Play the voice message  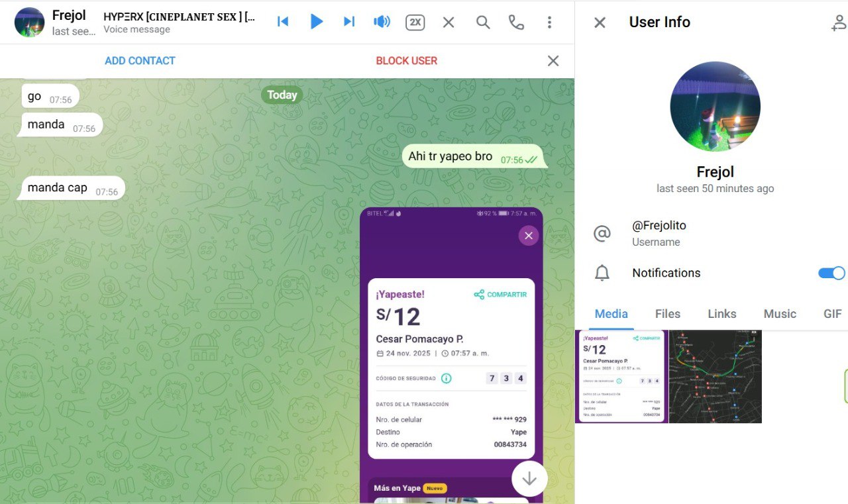[x=316, y=22]
